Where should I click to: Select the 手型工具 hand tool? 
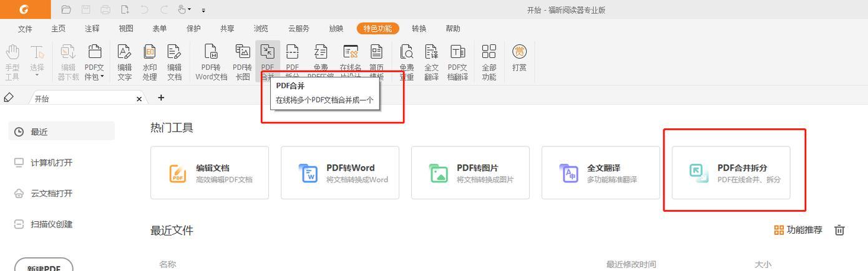coord(12,62)
